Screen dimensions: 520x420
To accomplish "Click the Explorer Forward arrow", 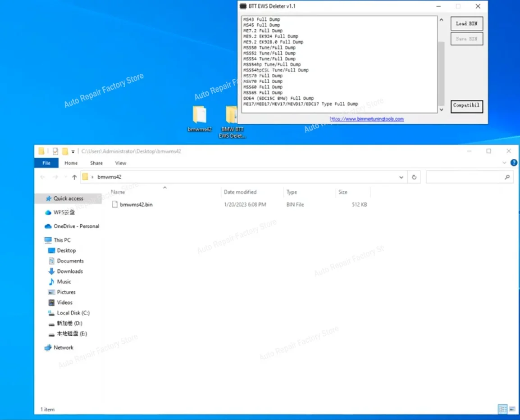I will click(55, 177).
